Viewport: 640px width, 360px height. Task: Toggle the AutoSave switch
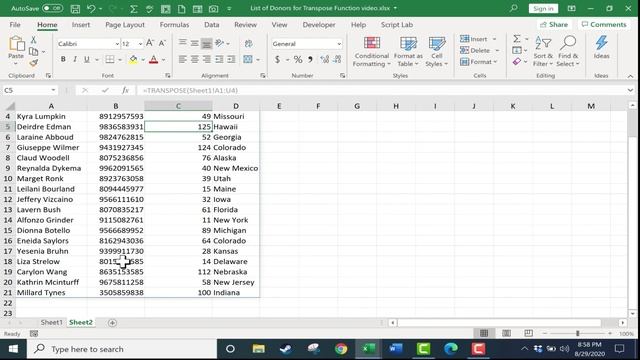click(52, 8)
